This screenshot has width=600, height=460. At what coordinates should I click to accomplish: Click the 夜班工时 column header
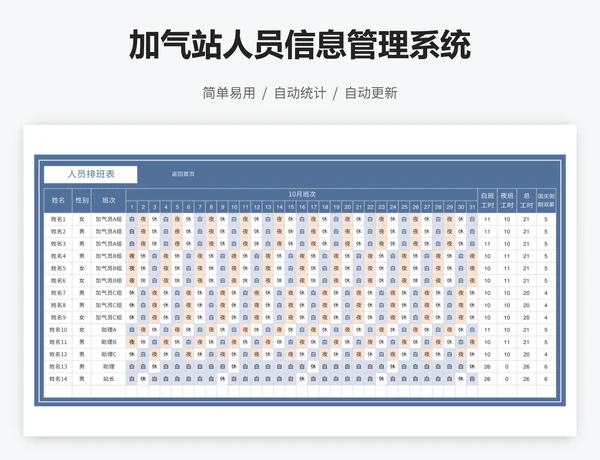pos(507,201)
